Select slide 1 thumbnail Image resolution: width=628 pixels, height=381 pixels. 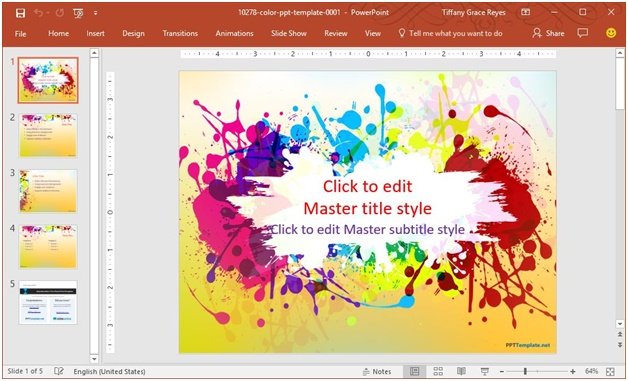click(48, 80)
